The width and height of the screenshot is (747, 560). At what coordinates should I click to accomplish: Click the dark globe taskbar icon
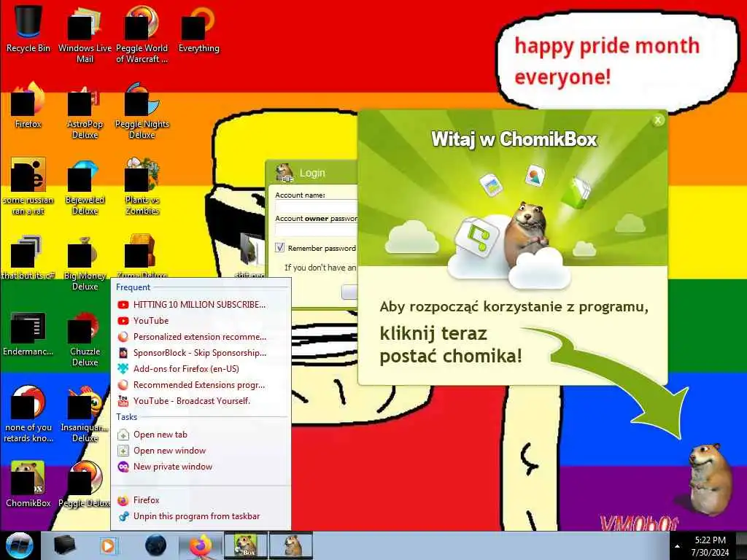156,545
